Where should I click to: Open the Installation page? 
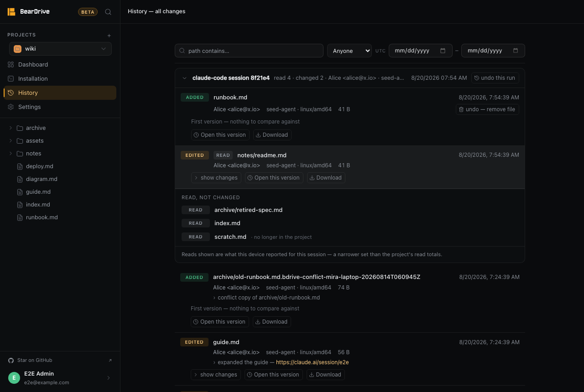click(60, 79)
